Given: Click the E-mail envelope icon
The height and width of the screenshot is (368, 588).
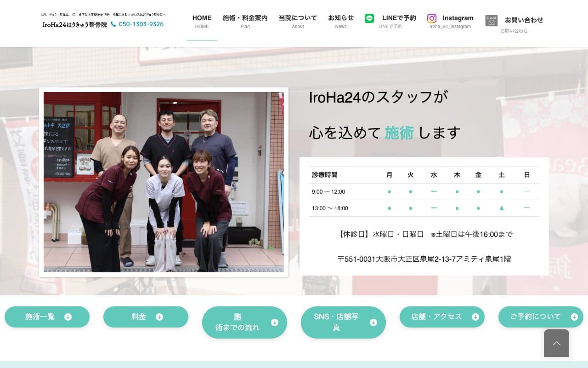Looking at the screenshot, I should tap(491, 20).
